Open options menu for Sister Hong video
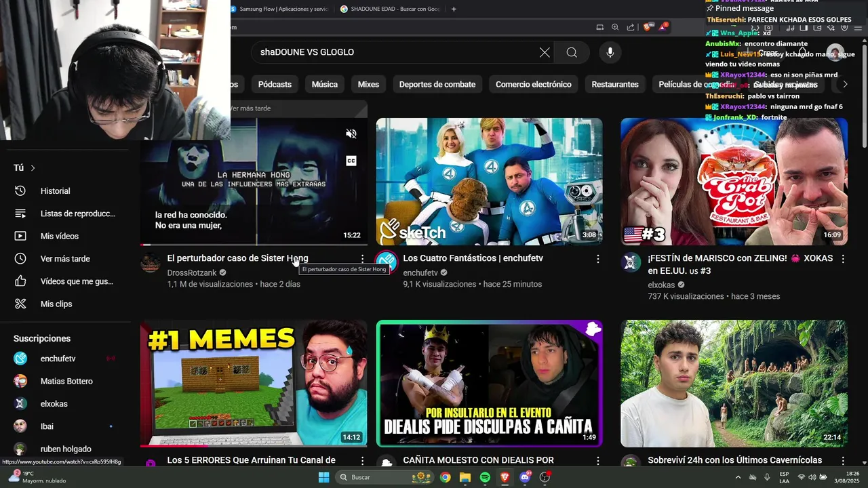 pyautogui.click(x=363, y=259)
